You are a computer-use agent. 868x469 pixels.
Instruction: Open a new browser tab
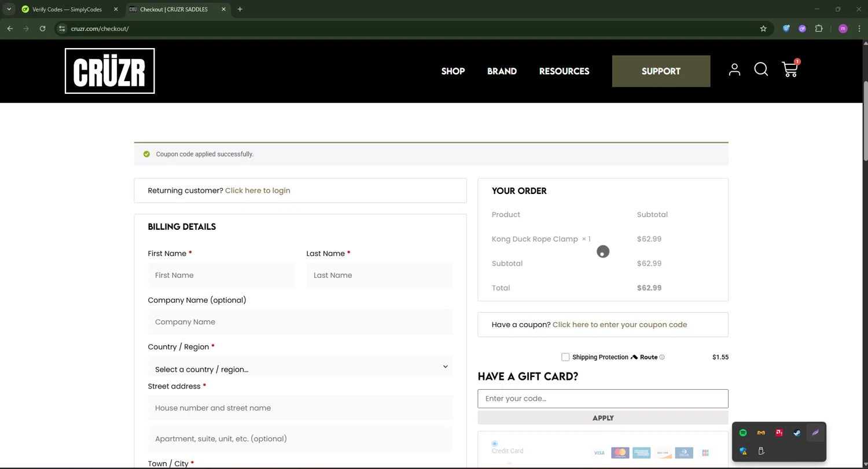240,9
